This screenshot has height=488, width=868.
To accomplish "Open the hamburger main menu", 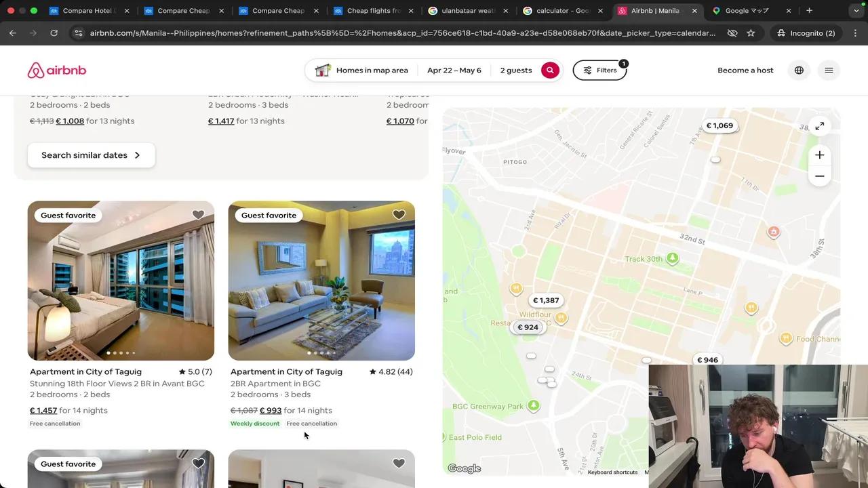I will (829, 70).
